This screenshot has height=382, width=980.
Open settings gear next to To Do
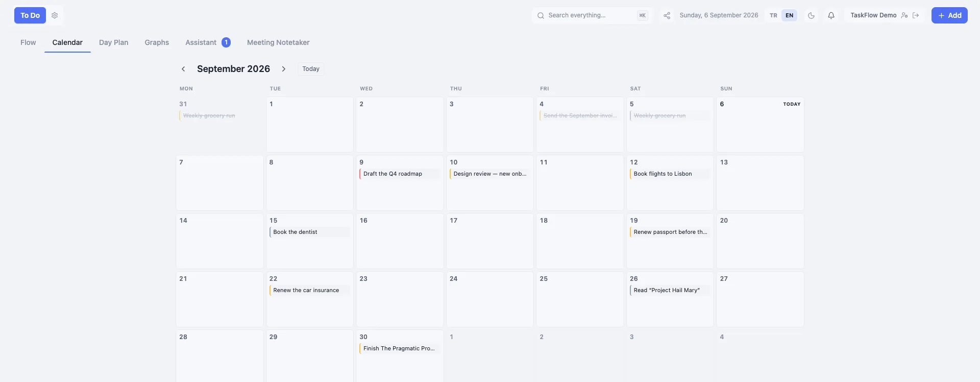click(x=55, y=15)
